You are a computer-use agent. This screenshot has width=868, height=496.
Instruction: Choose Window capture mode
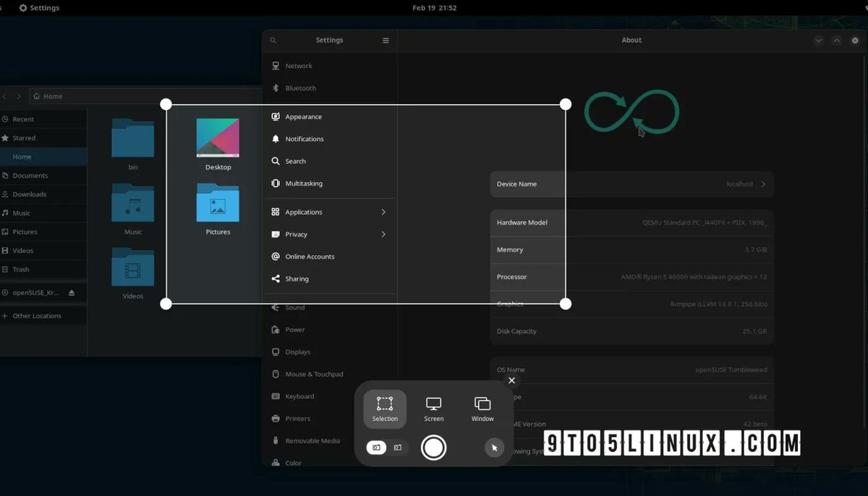(482, 409)
